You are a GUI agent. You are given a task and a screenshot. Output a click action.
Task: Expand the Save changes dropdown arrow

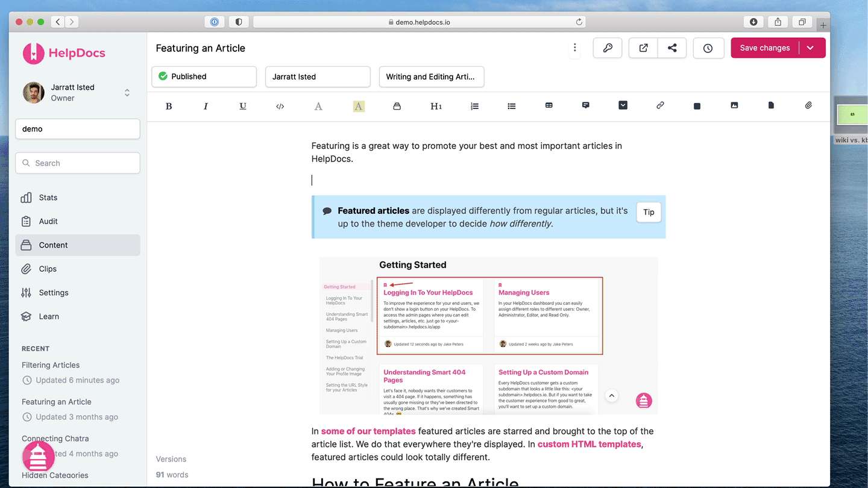tap(810, 48)
